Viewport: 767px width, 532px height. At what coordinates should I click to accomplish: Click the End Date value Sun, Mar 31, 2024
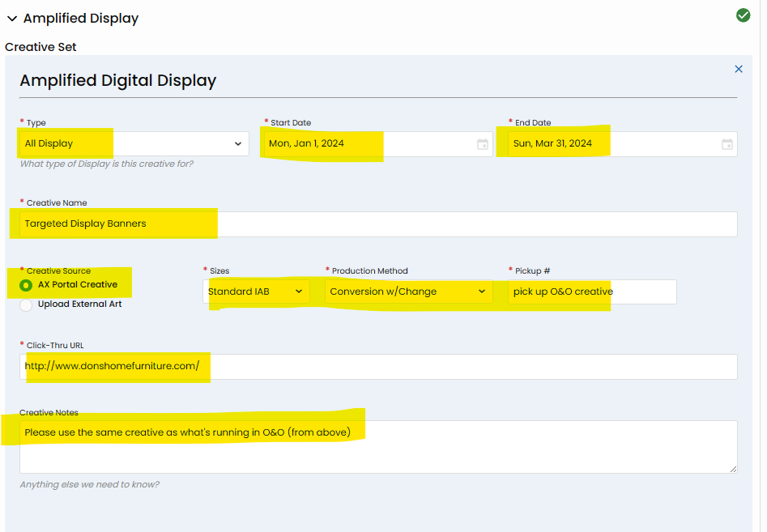(x=552, y=144)
